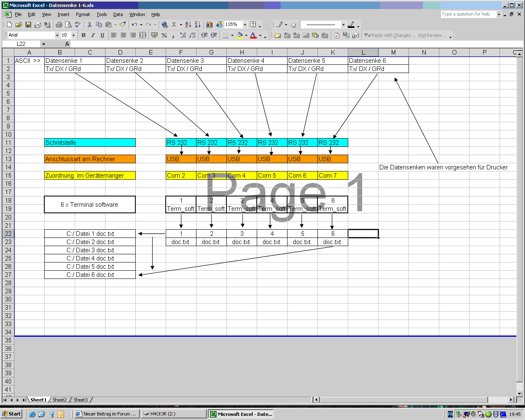Click the Merge and Center icon

(143, 35)
